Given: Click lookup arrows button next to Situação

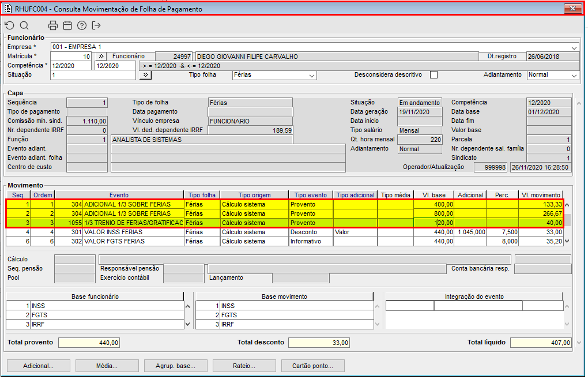Looking at the screenshot, I should tap(145, 75).
